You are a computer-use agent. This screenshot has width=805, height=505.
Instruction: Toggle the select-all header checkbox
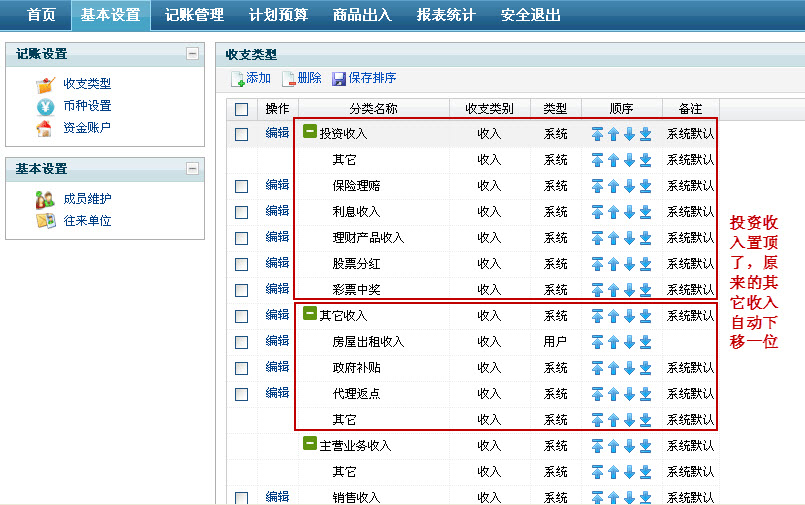coord(241,109)
